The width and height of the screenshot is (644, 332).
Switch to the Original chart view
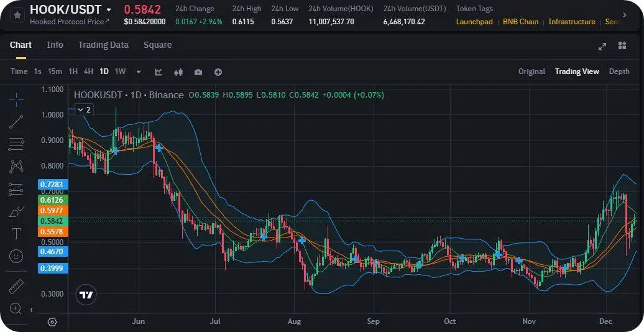(x=531, y=71)
